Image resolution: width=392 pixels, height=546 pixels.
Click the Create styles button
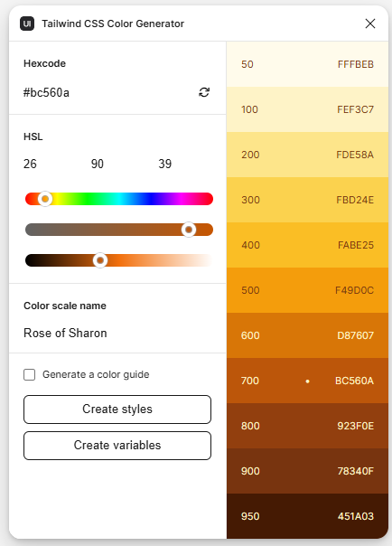117,409
